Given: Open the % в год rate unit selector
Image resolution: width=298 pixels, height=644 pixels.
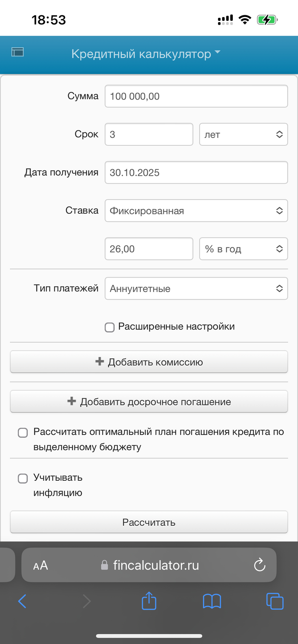Looking at the screenshot, I should coord(244,249).
